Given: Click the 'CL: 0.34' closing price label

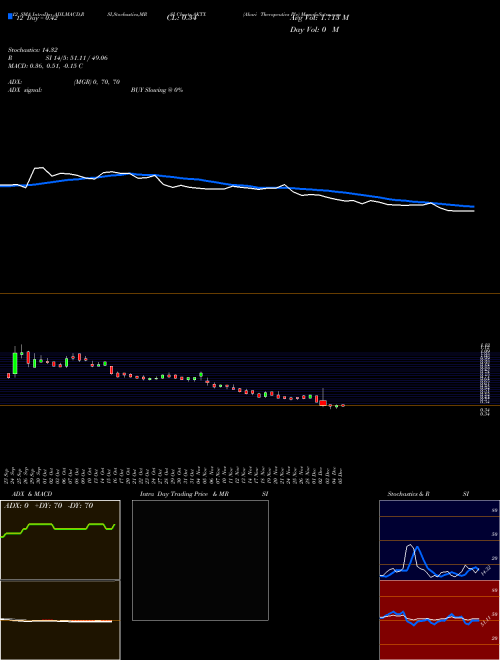Looking at the screenshot, I should coord(181,18).
